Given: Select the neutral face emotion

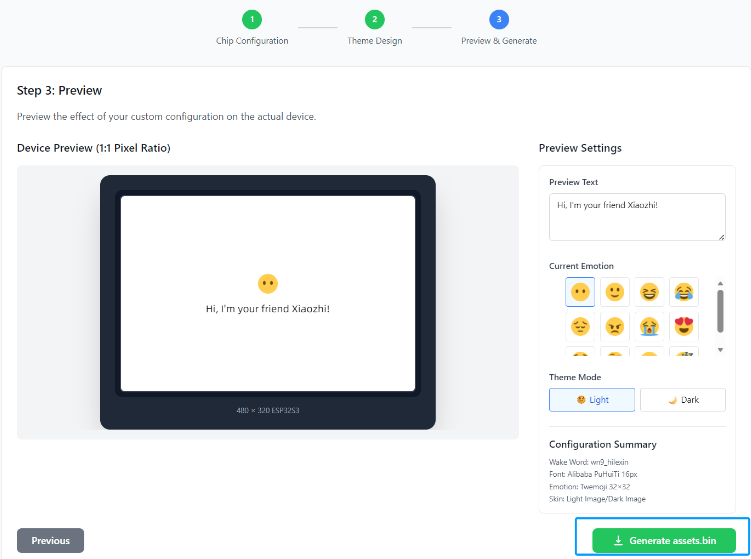Looking at the screenshot, I should 580,292.
